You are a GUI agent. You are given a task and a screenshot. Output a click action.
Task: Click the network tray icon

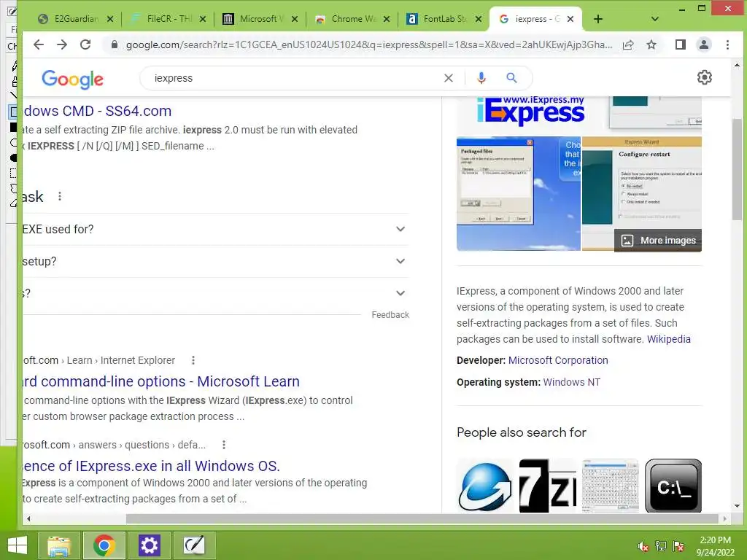[x=661, y=547]
